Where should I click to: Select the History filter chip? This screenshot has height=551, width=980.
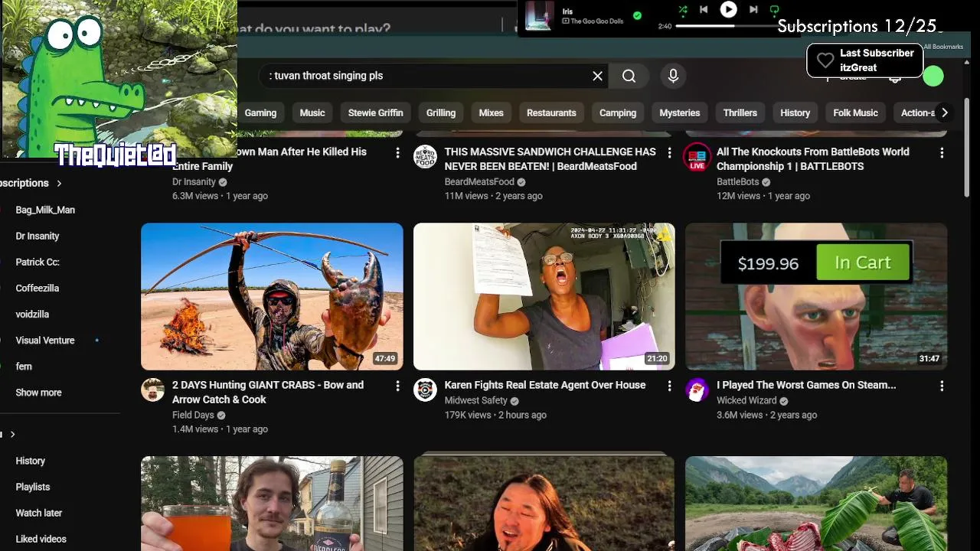[x=795, y=112]
